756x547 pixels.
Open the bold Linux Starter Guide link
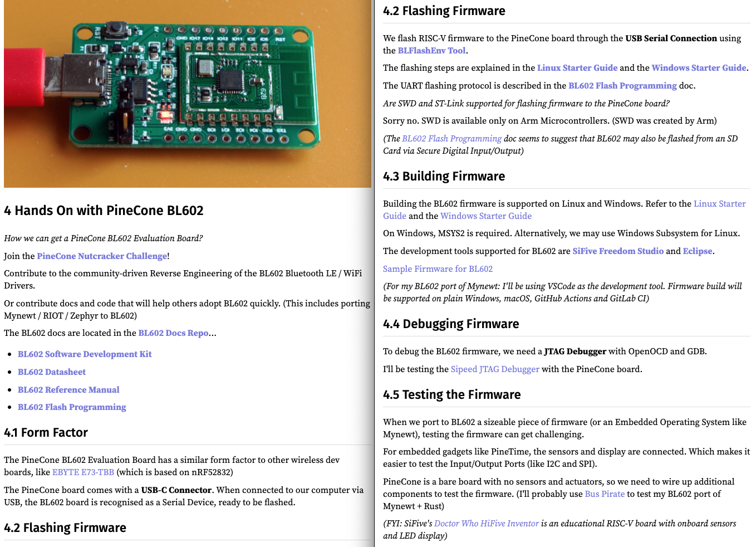point(577,68)
